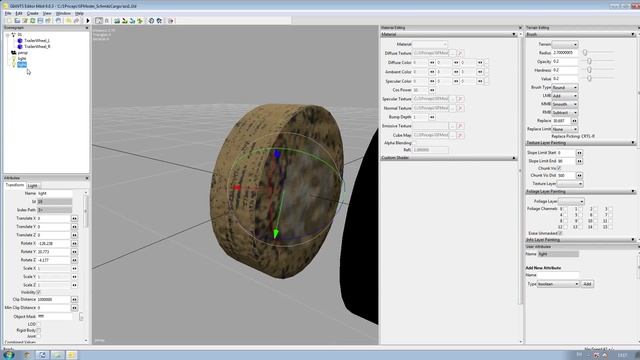Click the brush Radius slider handle
Screen dimensions: 640x360
[585, 53]
